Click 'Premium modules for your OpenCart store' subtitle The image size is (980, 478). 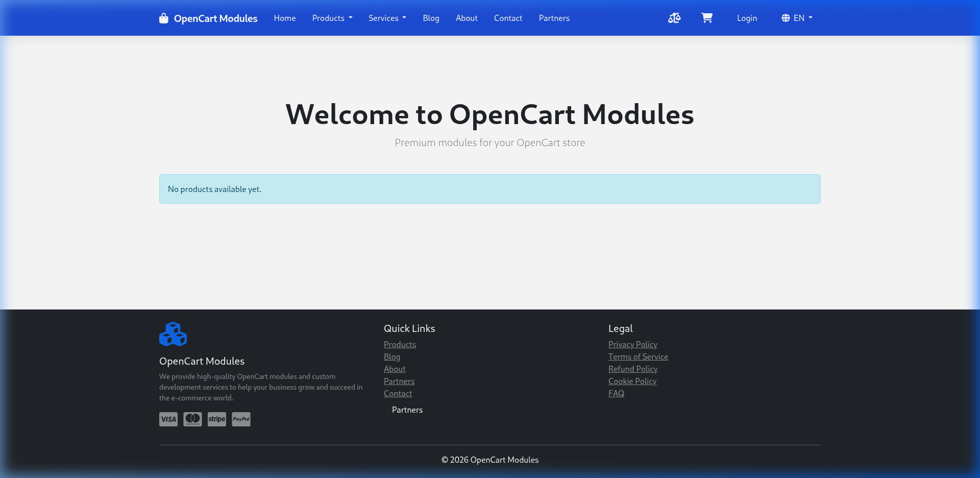click(490, 143)
